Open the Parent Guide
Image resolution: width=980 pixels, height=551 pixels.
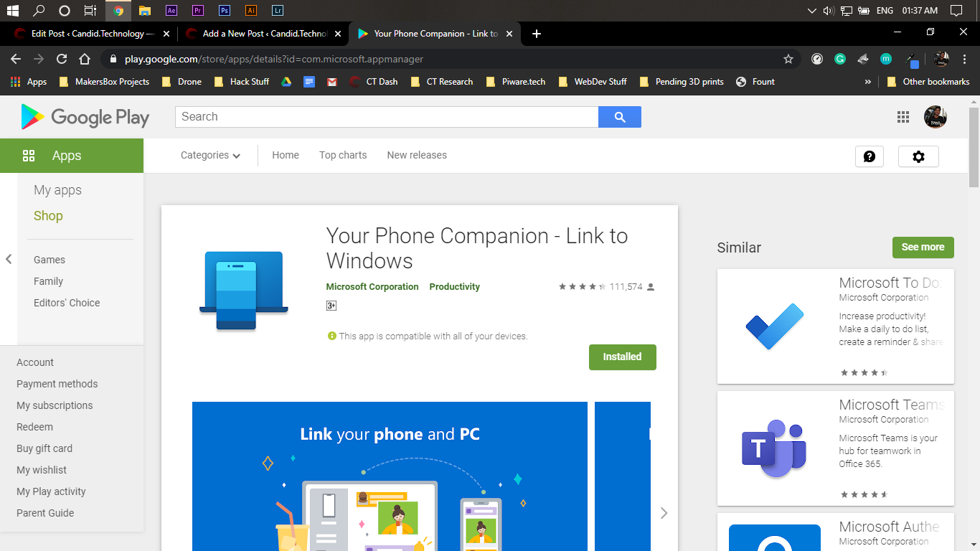pos(45,513)
